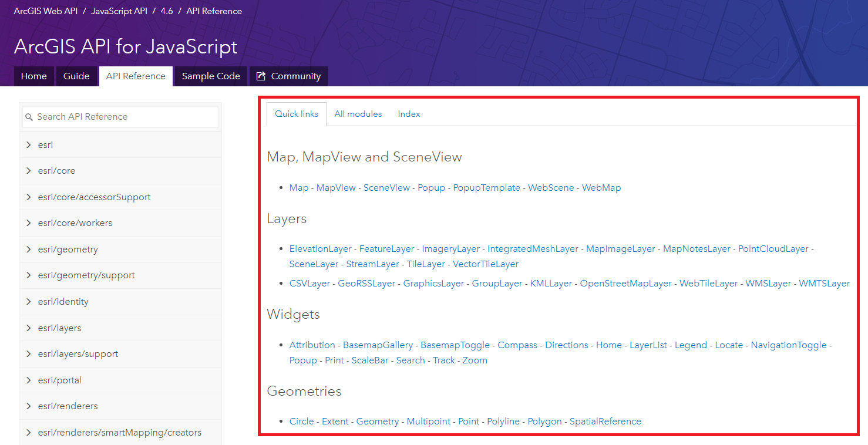This screenshot has width=868, height=445.
Task: Follow the BasemapGallery widget link
Action: (x=378, y=345)
